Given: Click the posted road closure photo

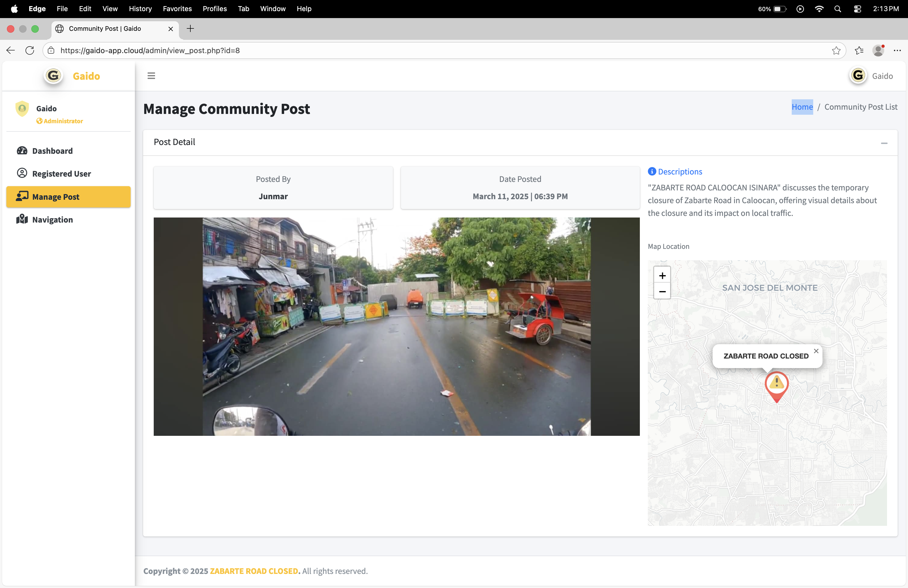Looking at the screenshot, I should pyautogui.click(x=396, y=326).
